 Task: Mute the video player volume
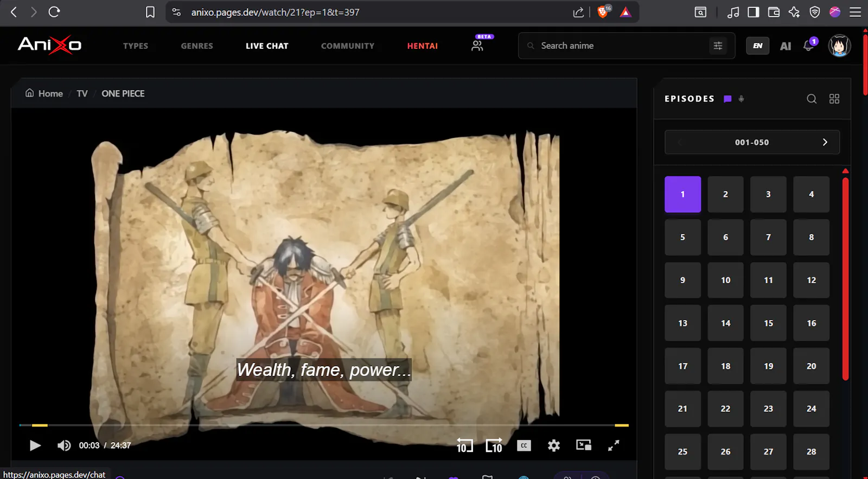64,445
